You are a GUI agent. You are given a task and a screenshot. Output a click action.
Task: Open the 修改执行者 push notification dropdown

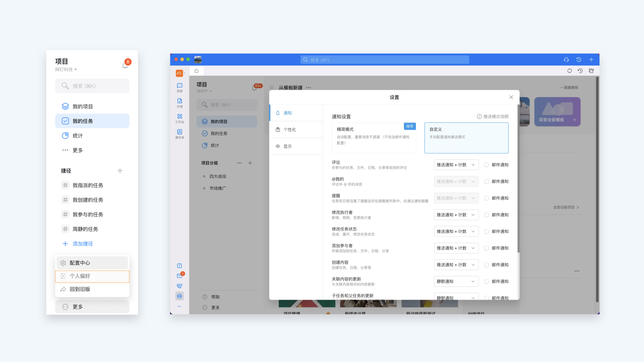pyautogui.click(x=456, y=215)
